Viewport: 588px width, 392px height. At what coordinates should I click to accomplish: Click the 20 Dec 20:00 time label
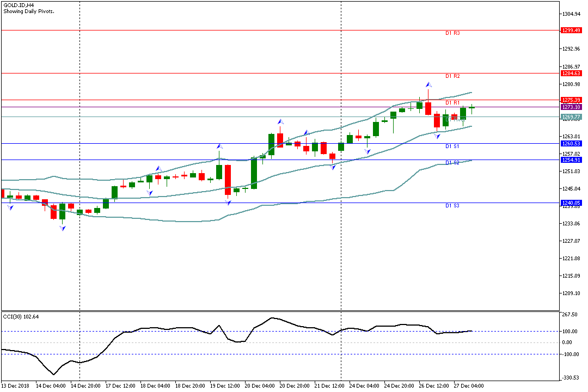tap(295, 386)
